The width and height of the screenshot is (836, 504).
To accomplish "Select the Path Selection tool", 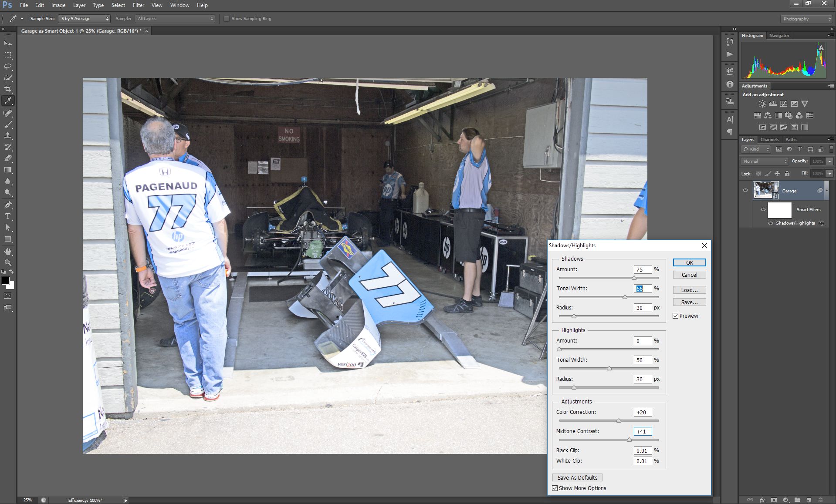I will point(8,228).
